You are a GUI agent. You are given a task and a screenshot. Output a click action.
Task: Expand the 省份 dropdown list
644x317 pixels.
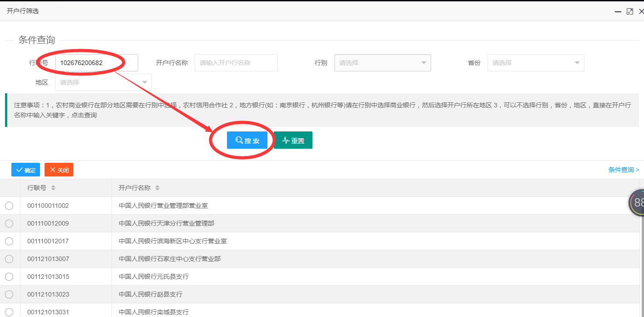(x=535, y=63)
